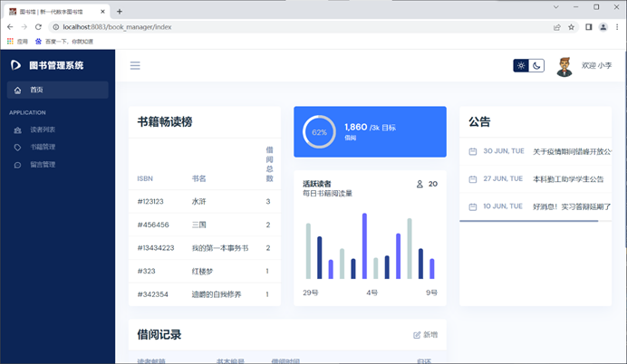Viewport: 627px width, 364px height.
Task: Click calendar icon for 10 JUN announcement
Action: (473, 206)
